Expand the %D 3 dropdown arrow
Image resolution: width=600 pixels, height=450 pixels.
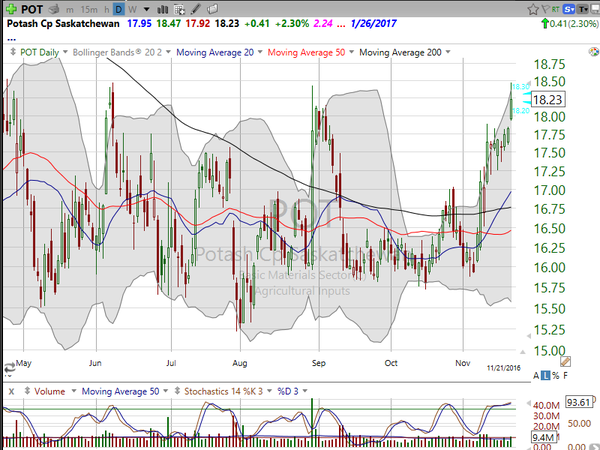[305, 391]
